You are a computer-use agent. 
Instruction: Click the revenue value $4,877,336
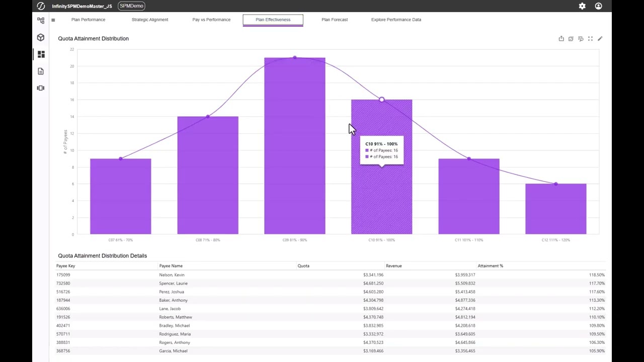465,301
